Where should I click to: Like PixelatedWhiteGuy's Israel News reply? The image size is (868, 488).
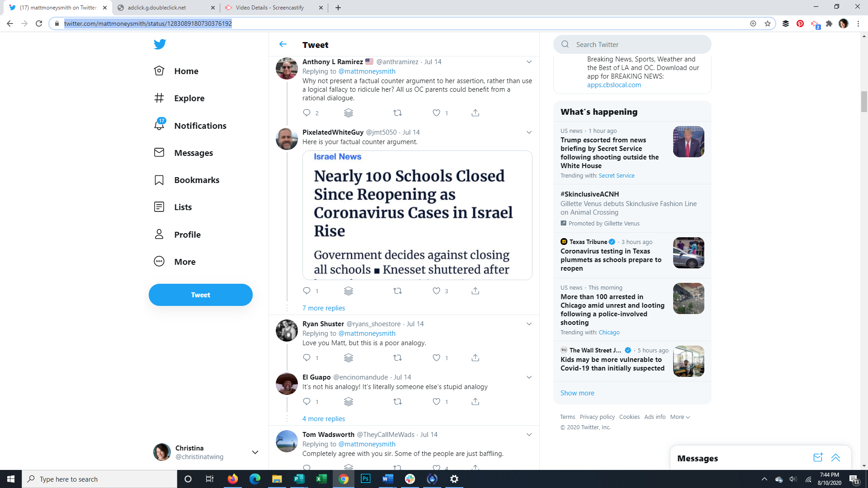436,291
